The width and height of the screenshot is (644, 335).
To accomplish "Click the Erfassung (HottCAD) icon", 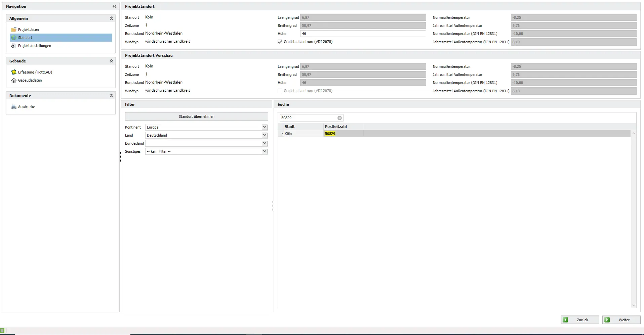I will pos(14,72).
